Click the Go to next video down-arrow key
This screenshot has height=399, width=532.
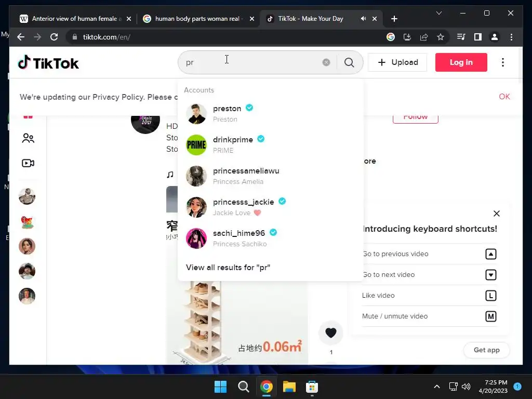tap(490, 275)
